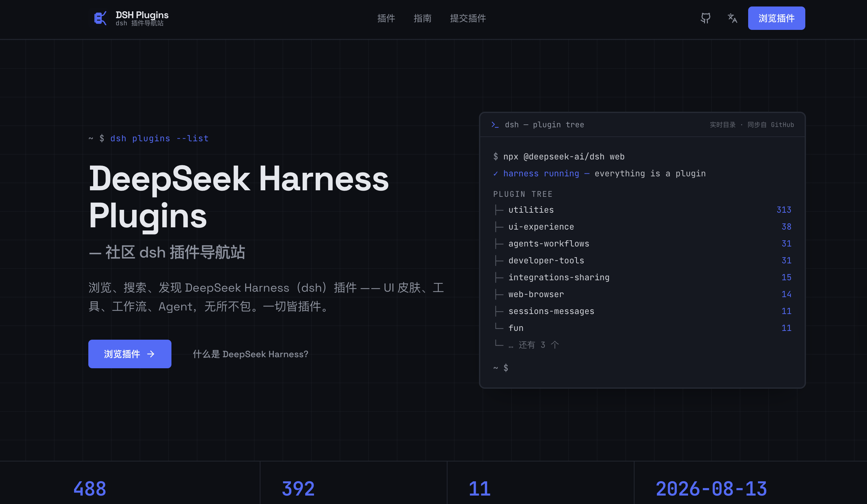Click the 38 count next to ui-experience

pyautogui.click(x=786, y=227)
